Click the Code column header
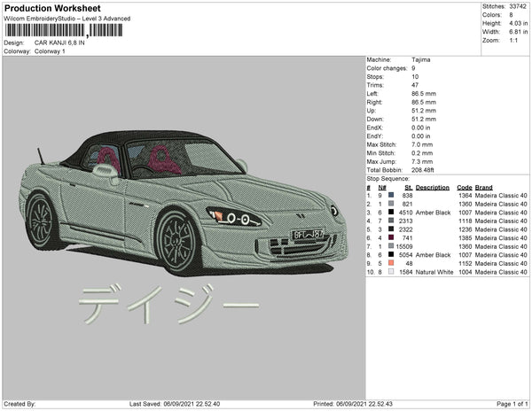This screenshot has width=532, height=411. point(464,188)
